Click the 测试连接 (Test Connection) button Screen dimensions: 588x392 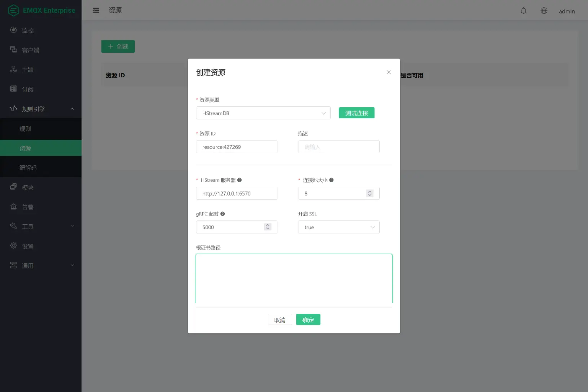[x=356, y=113]
